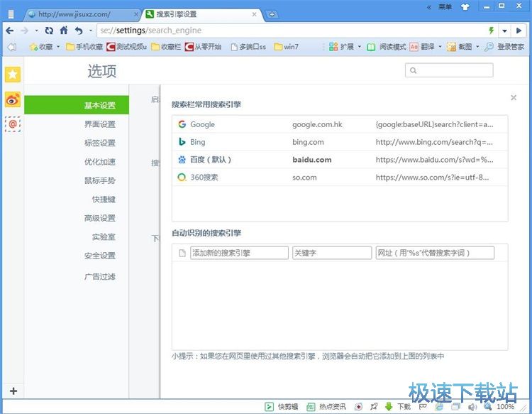Click the home icon in navigation bar
The image size is (532, 414).
(x=64, y=31)
